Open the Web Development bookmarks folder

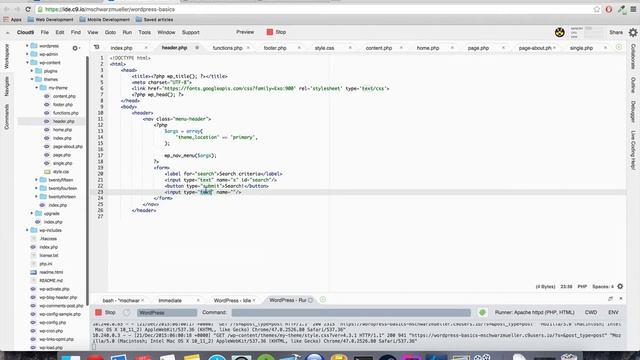pos(51,19)
